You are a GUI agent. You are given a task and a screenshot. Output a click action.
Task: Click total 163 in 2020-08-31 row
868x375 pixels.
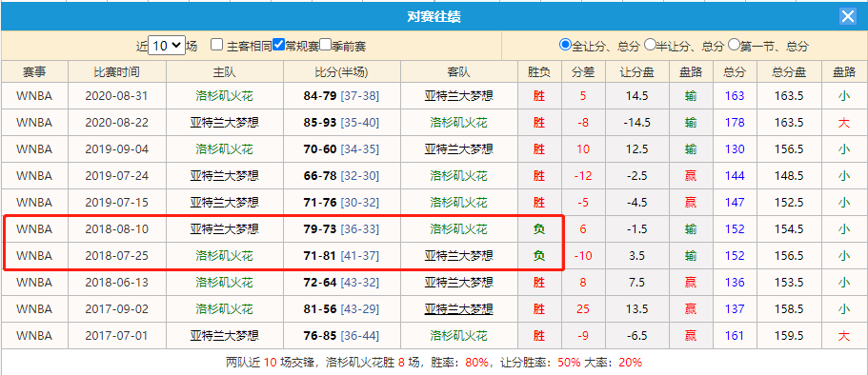(x=735, y=96)
